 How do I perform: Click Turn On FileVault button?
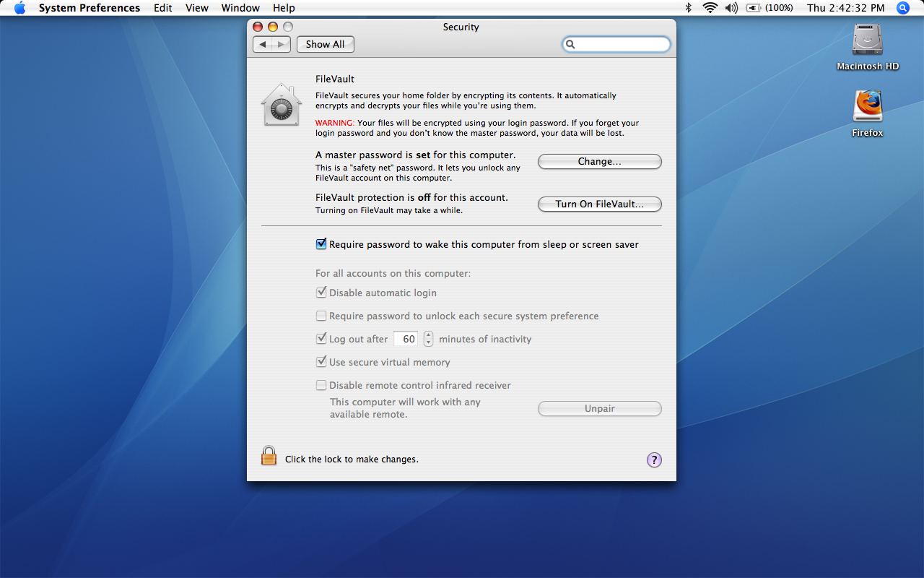point(600,204)
